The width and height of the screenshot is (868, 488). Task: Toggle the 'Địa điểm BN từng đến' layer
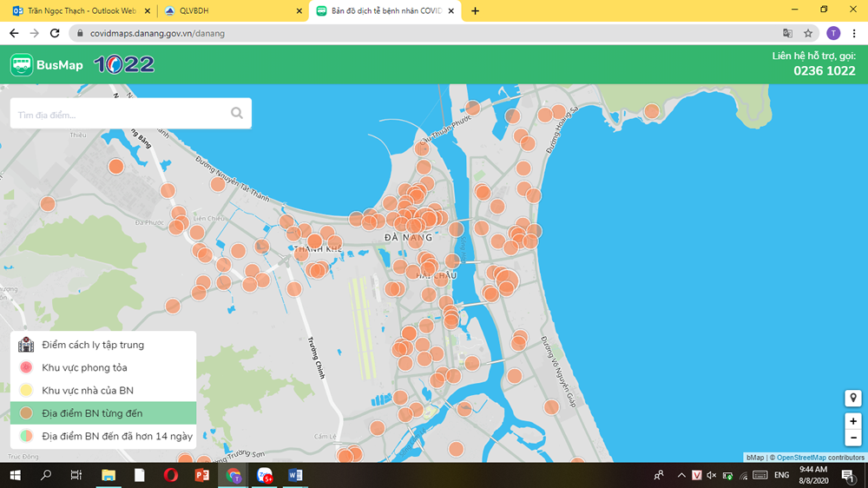coord(92,413)
